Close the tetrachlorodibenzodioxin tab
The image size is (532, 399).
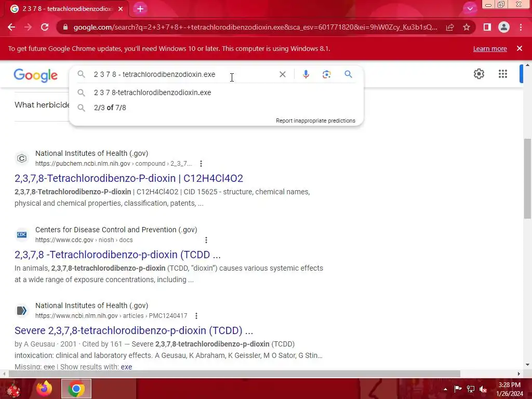(121, 9)
